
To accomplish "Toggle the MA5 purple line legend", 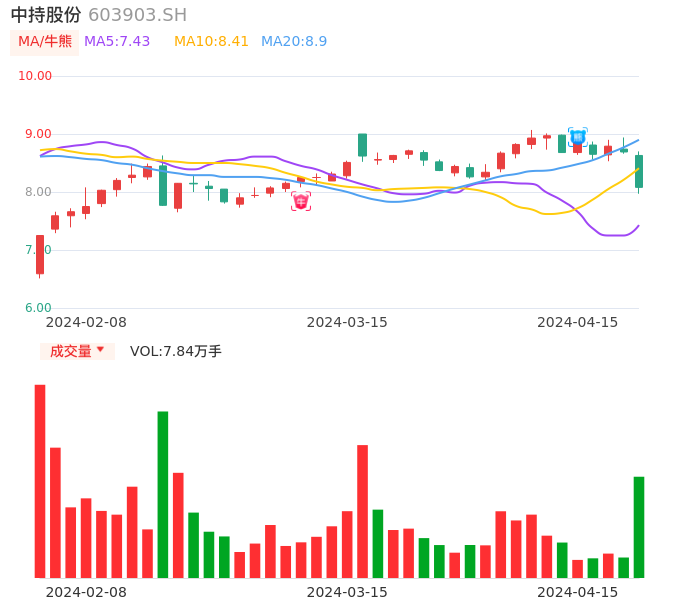I will (117, 42).
